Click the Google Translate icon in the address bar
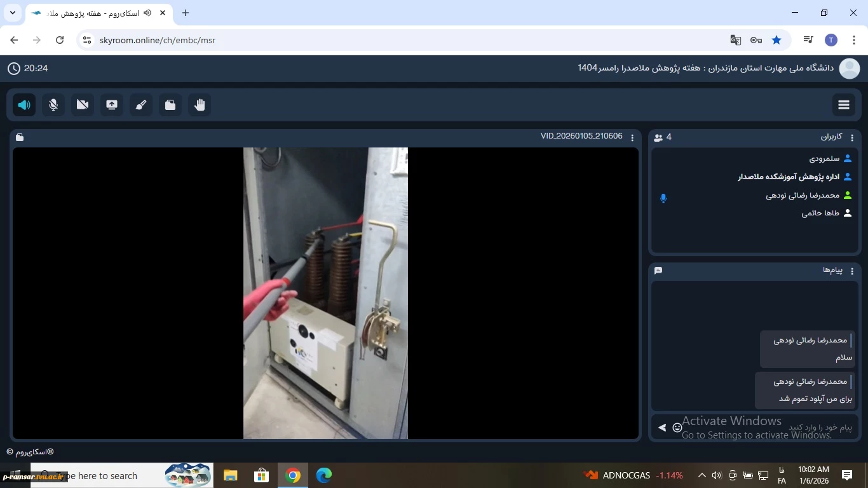 [736, 40]
